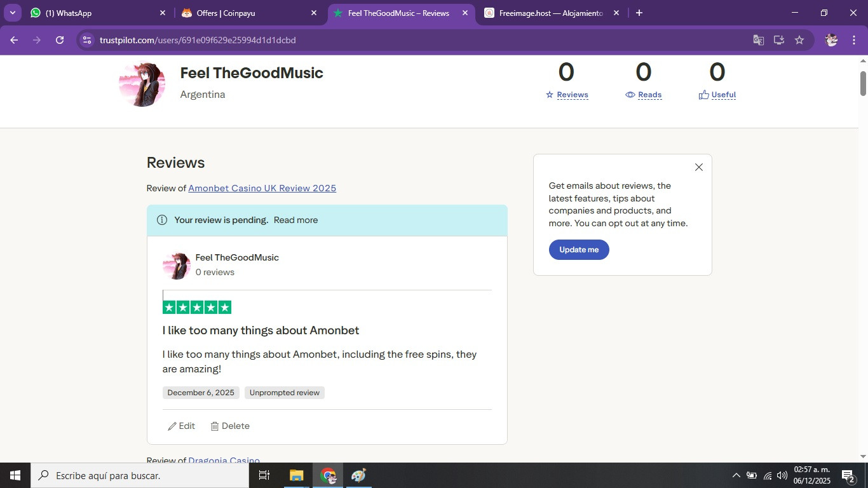The image size is (868, 488).
Task: Click the five-star rating image
Action: (197, 308)
